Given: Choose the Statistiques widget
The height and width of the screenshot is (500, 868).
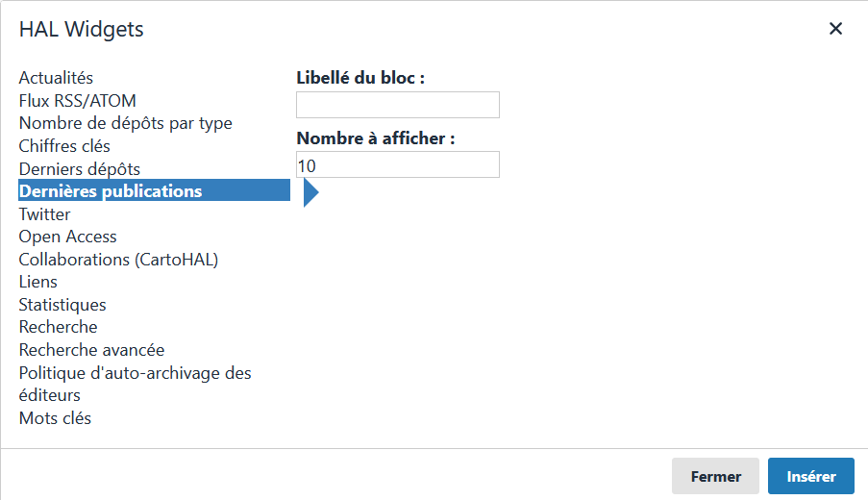Looking at the screenshot, I should click(62, 305).
